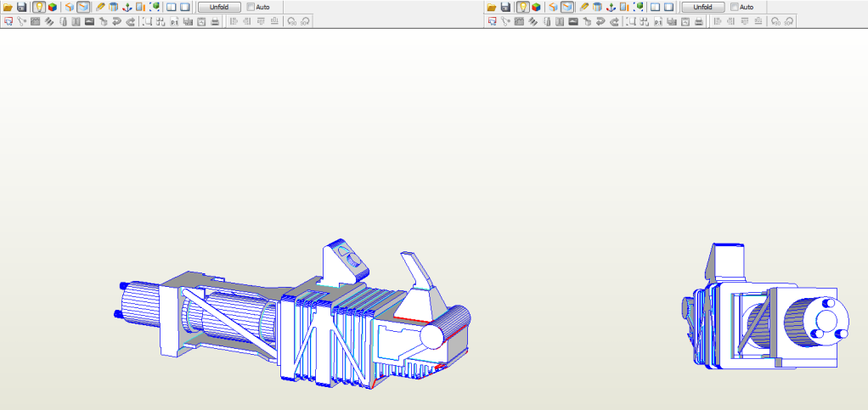This screenshot has height=410, width=868.
Task: Click the printer icon in right toolbar
Action: 698,21
